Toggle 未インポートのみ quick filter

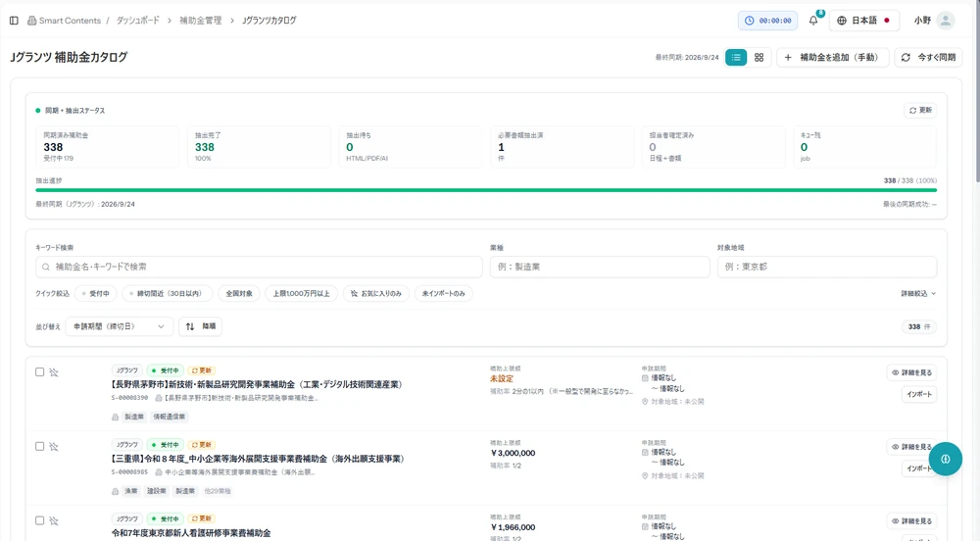click(444, 294)
